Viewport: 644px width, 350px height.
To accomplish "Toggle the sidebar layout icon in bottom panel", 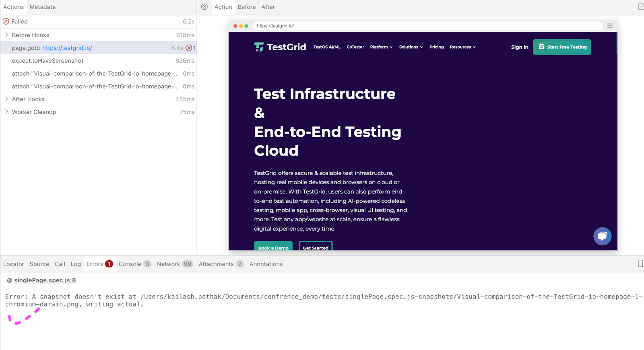I will [641, 264].
